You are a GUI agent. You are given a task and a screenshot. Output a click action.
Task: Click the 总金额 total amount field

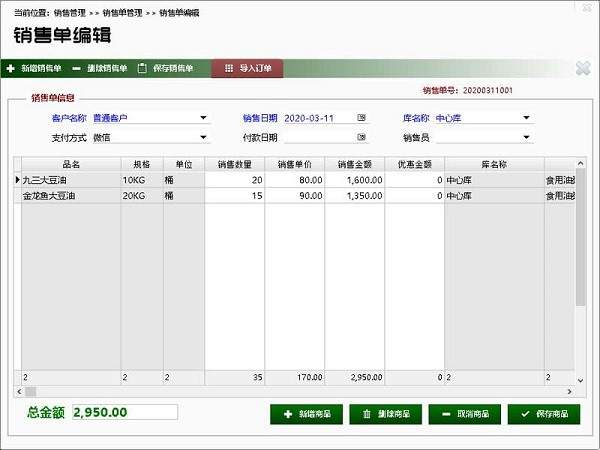point(124,412)
